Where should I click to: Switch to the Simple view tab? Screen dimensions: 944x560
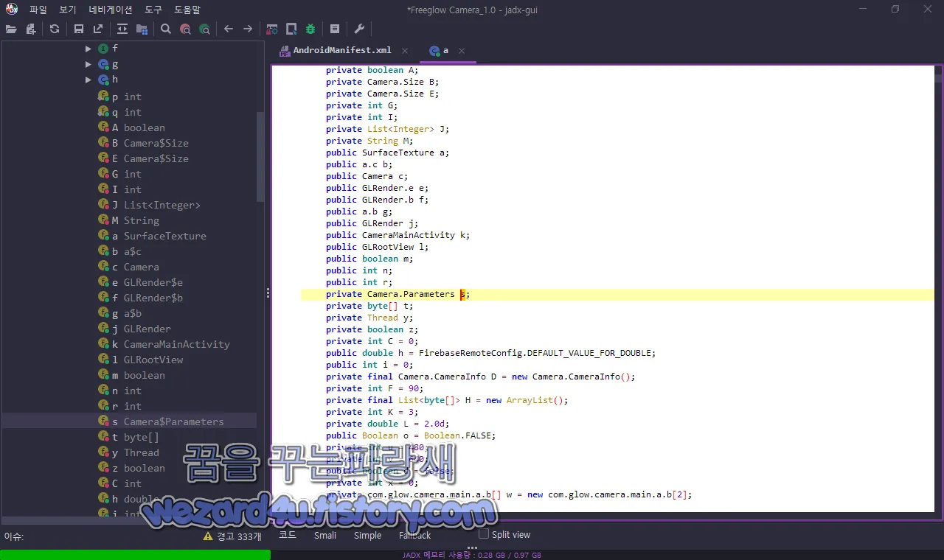(367, 535)
